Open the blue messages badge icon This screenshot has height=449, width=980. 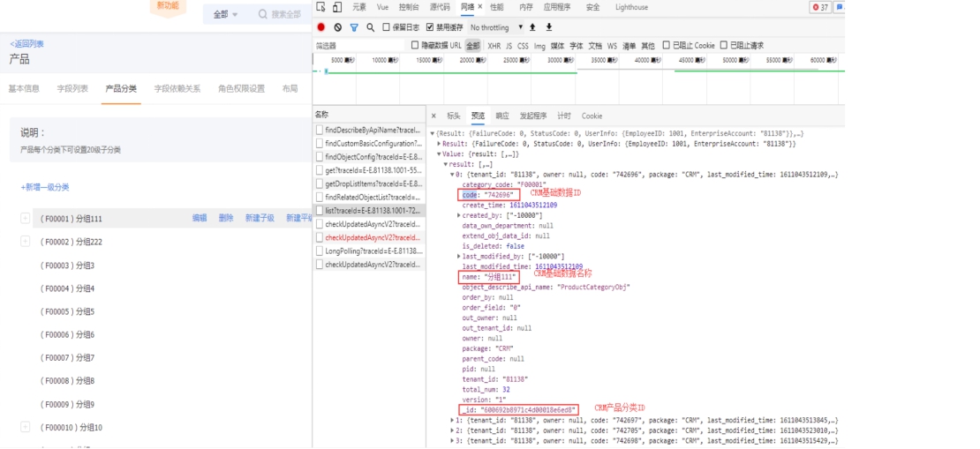coord(840,7)
